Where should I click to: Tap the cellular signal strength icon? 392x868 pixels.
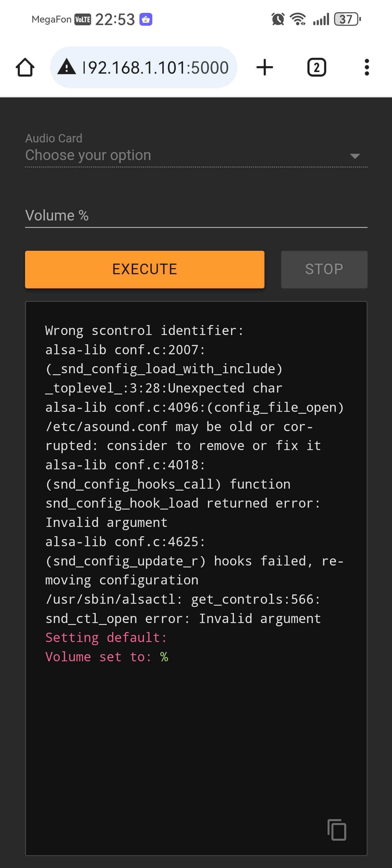321,19
